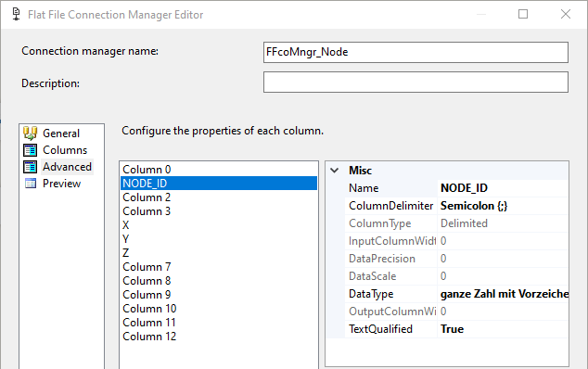
Task: Select the Y column
Action: [x=219, y=239]
